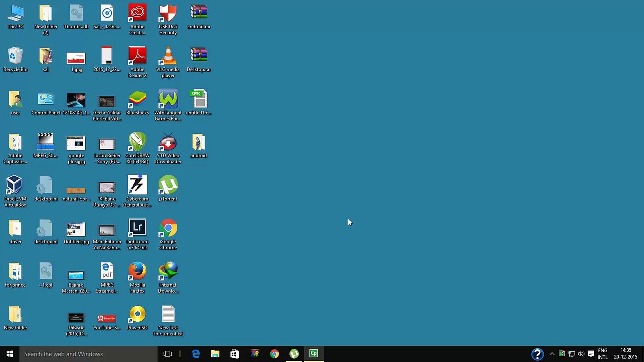Screen dimensions: 644x362
Task: Open Task View from the taskbar
Action: (168, 354)
